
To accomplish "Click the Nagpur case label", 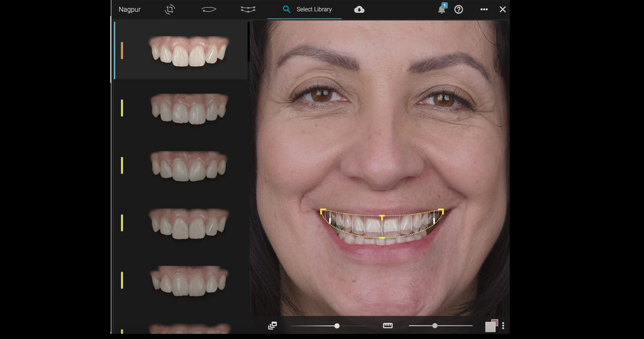I will (x=129, y=9).
